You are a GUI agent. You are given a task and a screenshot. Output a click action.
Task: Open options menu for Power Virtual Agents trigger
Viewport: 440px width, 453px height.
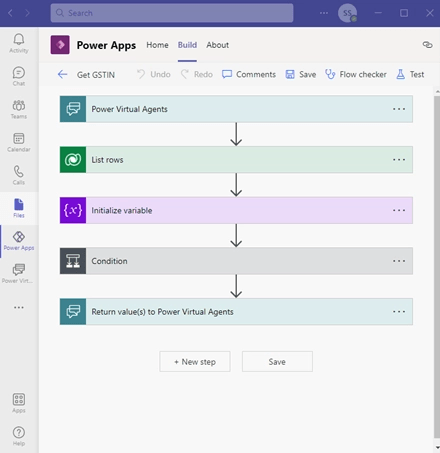pyautogui.click(x=399, y=109)
